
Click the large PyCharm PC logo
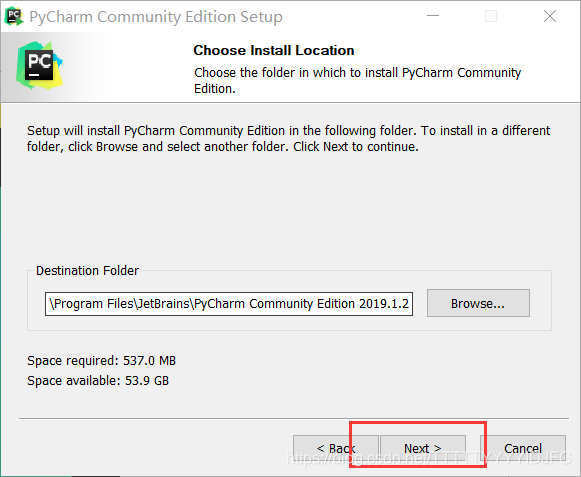(x=39, y=65)
